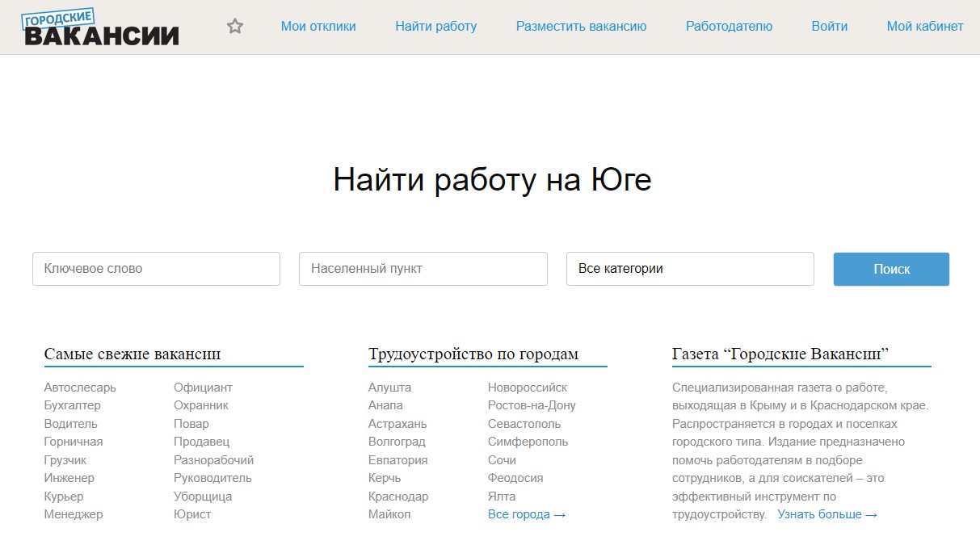980x549 pixels.
Task: Select city Ростов-на-Дону
Action: (x=532, y=405)
